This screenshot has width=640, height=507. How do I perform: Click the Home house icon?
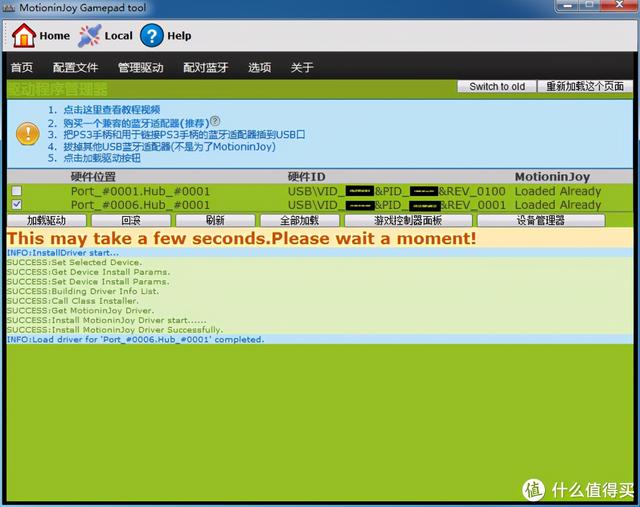(x=24, y=36)
